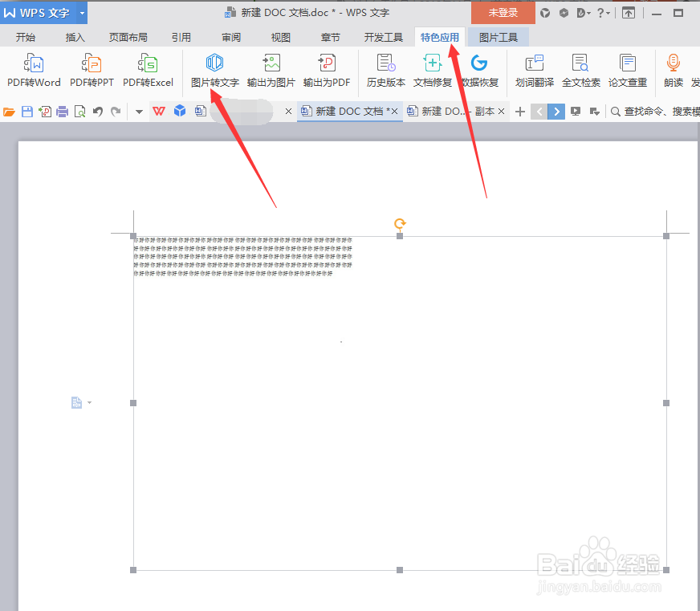700x611 pixels.
Task: Close the 新建 DOC 文档 tab
Action: pos(395,112)
